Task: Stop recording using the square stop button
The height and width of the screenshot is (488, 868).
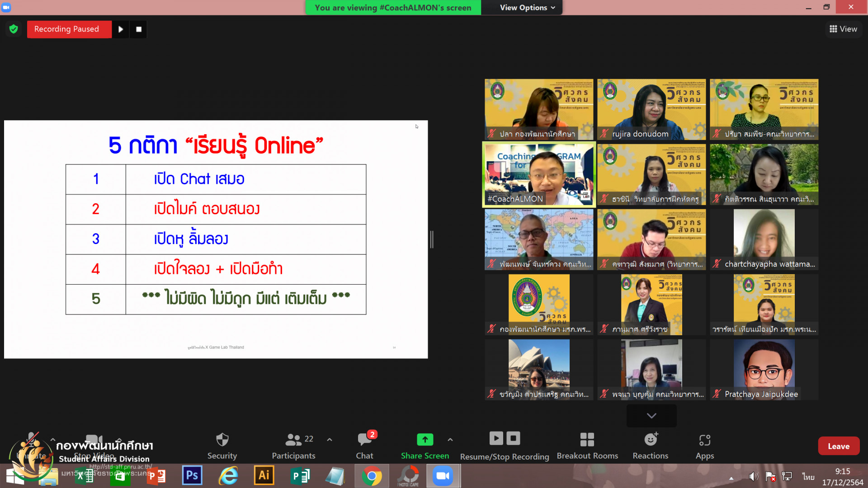Action: (139, 29)
